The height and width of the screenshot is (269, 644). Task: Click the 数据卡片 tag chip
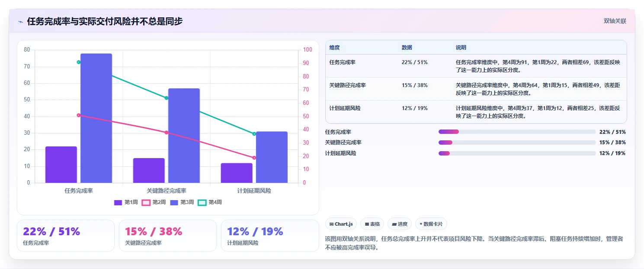431,224
